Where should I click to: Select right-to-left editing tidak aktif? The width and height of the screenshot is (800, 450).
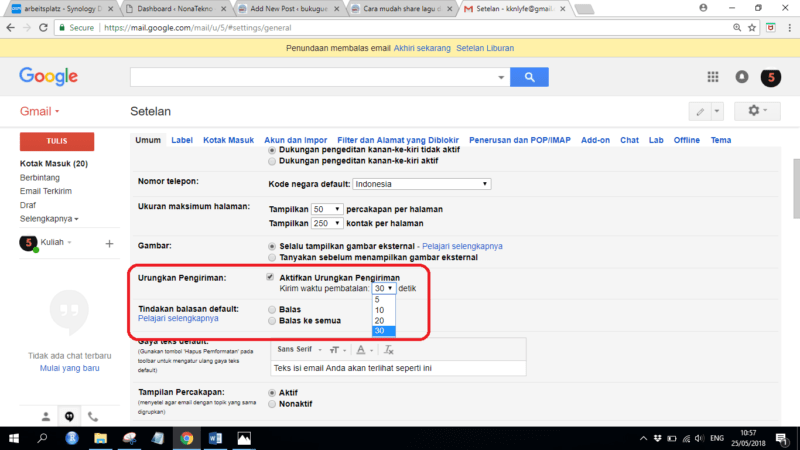pyautogui.click(x=272, y=150)
